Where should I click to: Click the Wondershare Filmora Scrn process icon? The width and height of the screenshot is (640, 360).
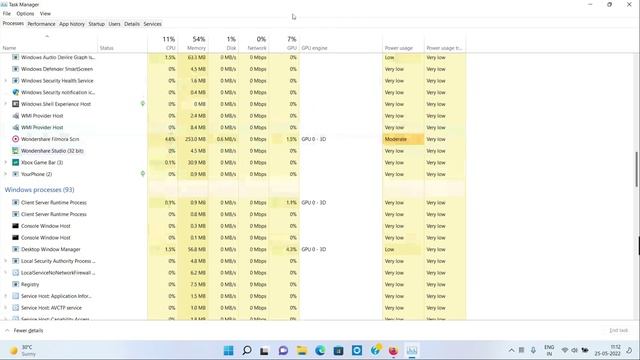click(x=16, y=139)
